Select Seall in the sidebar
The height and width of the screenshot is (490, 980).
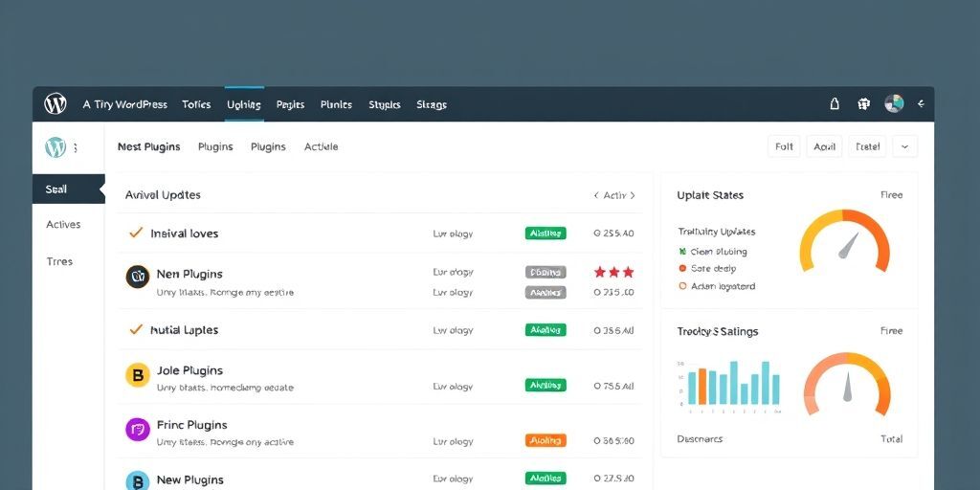(68, 189)
